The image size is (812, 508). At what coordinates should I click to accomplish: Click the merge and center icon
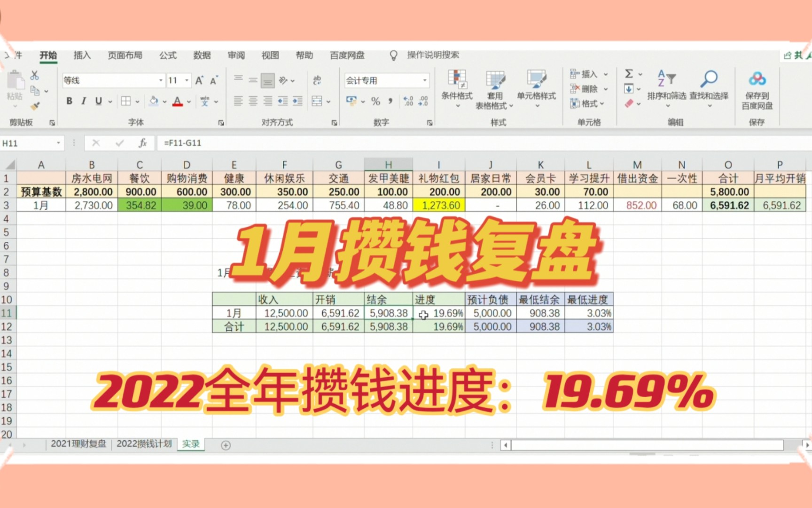pos(317,101)
